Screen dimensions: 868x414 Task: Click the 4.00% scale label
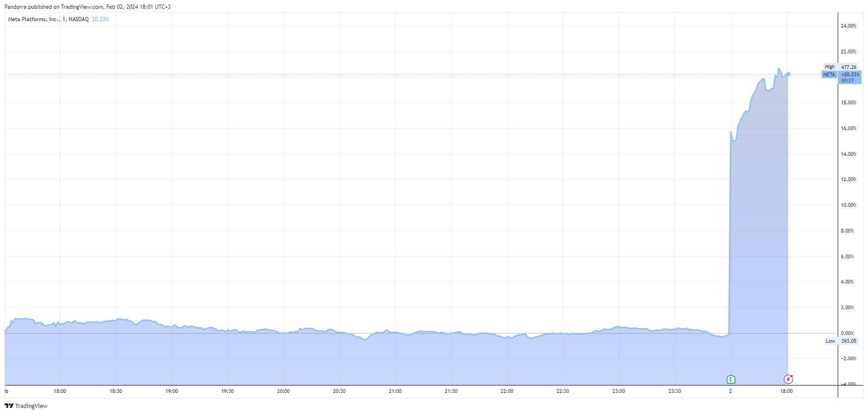coord(847,282)
